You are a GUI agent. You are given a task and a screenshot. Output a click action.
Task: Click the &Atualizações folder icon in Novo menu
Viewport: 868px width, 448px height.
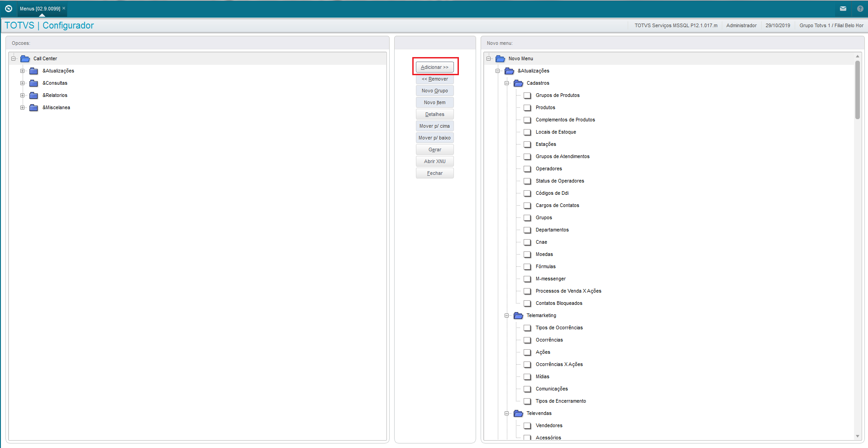[x=509, y=71]
